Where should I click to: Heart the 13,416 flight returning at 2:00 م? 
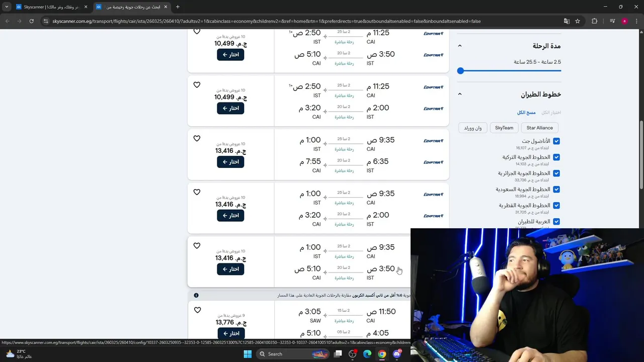tap(197, 192)
